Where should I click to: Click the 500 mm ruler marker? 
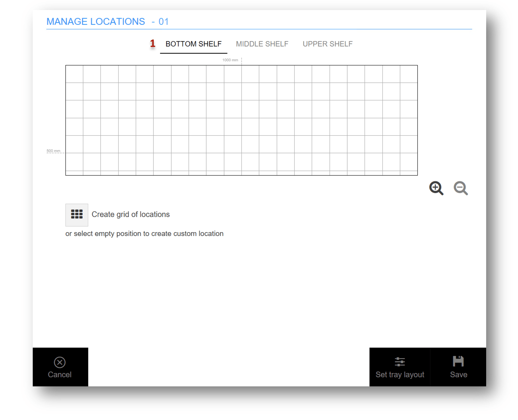coord(53,151)
